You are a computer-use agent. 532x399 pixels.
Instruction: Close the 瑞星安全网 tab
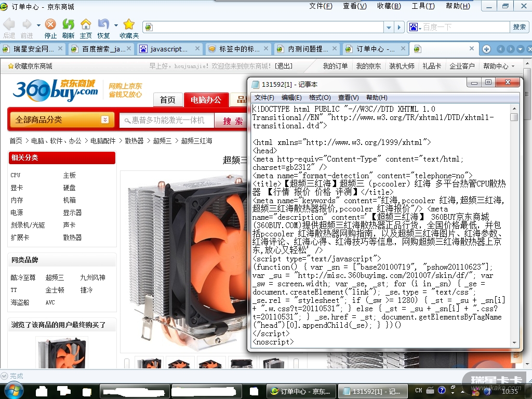(x=60, y=48)
